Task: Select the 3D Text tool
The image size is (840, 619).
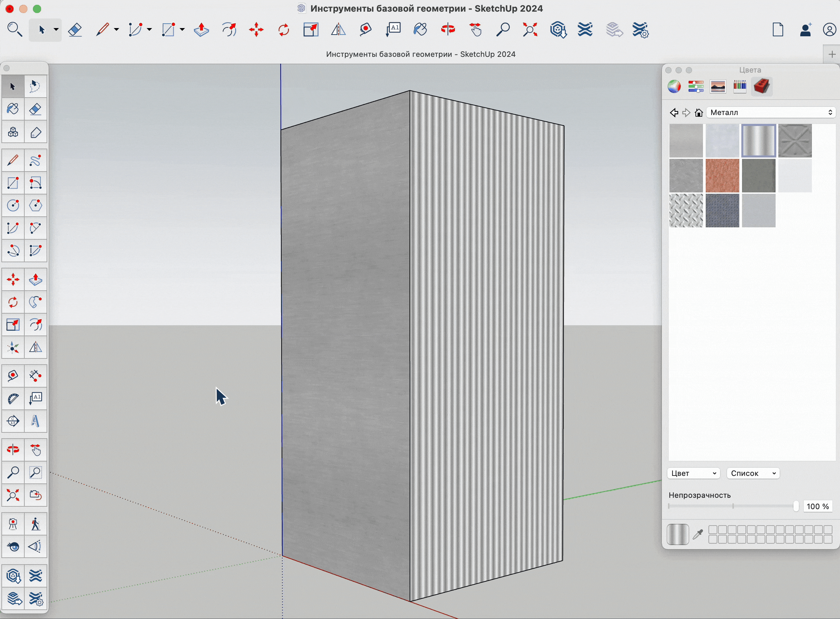Action: point(35,421)
